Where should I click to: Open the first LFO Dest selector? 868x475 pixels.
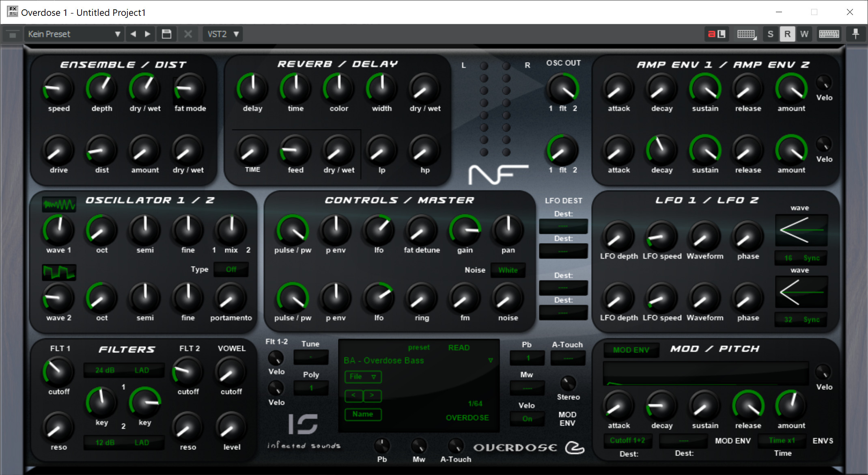coord(563,226)
